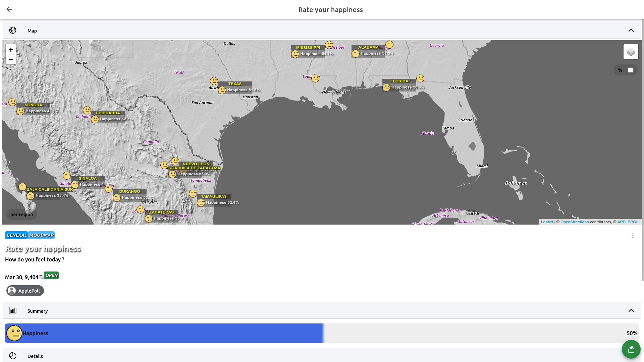Viewport: 644px width, 362px height.
Task: Click the globe Map icon
Action: click(x=13, y=31)
